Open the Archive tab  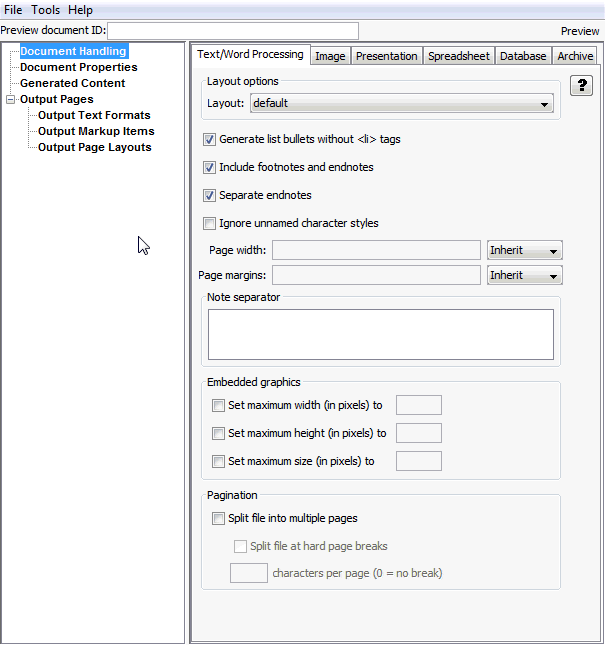[575, 56]
